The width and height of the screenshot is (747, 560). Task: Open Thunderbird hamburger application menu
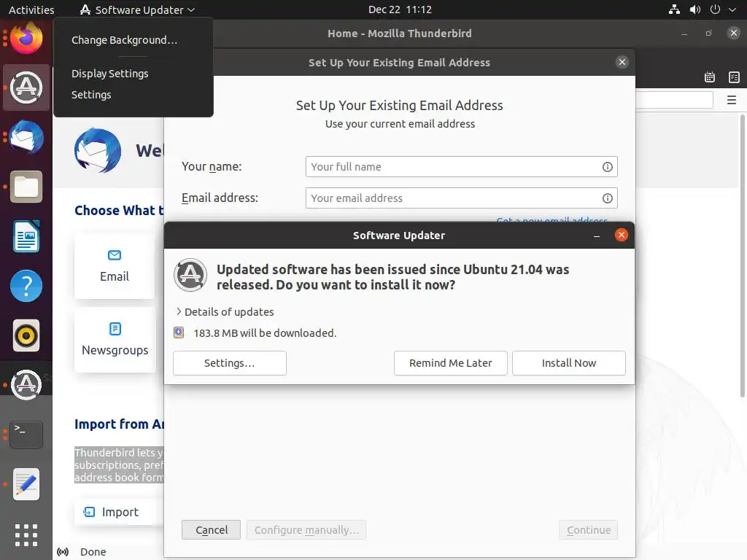coord(732,100)
